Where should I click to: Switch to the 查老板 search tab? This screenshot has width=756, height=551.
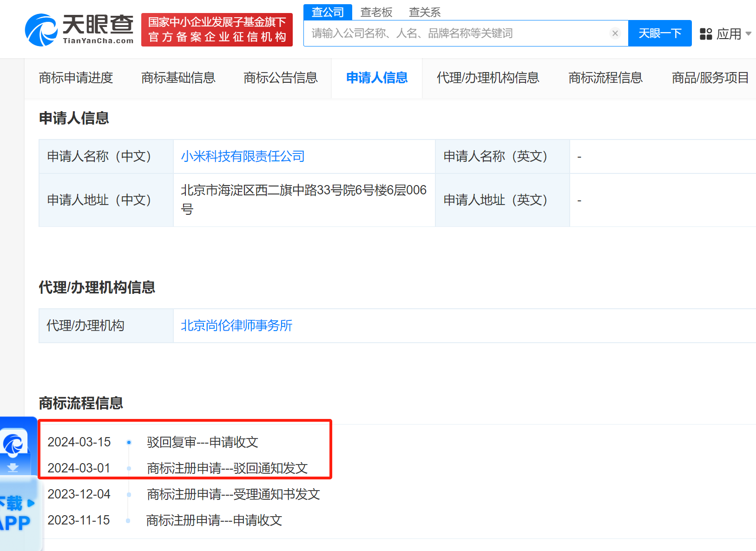(376, 12)
